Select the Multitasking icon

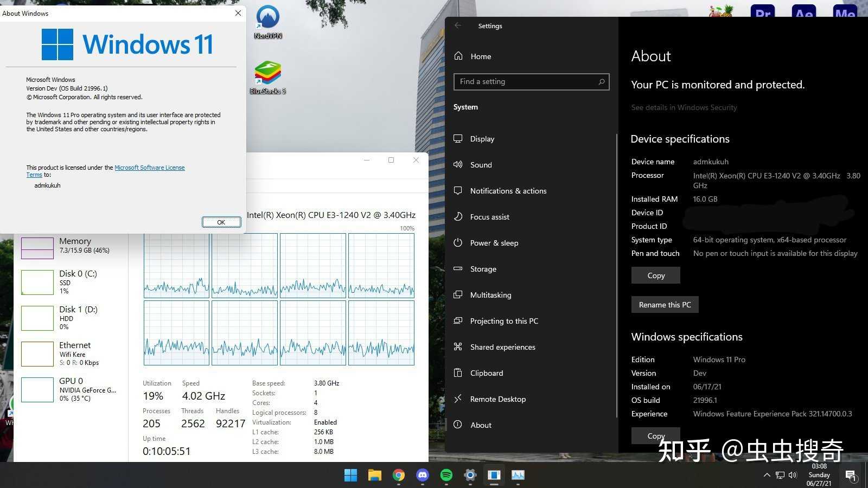pyautogui.click(x=458, y=295)
